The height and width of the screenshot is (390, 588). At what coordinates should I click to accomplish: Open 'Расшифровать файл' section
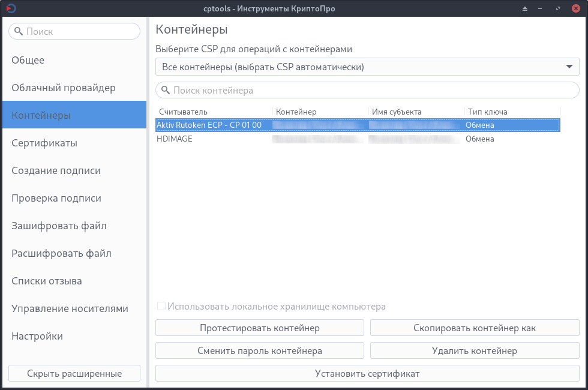[x=74, y=253]
